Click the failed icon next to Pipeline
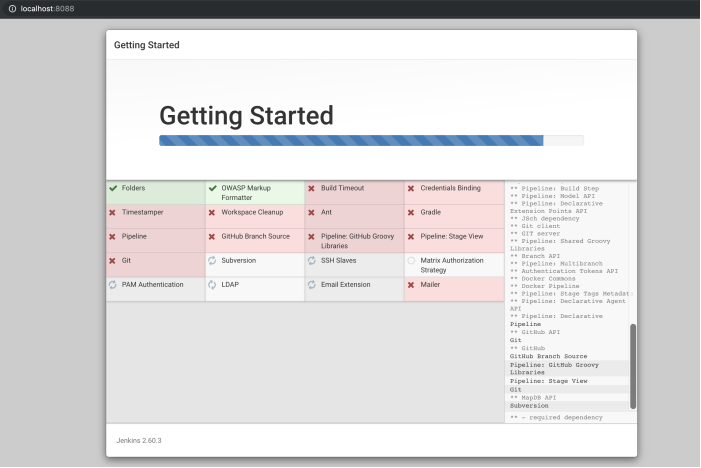Image resolution: width=701 pixels, height=468 pixels. coord(113,237)
